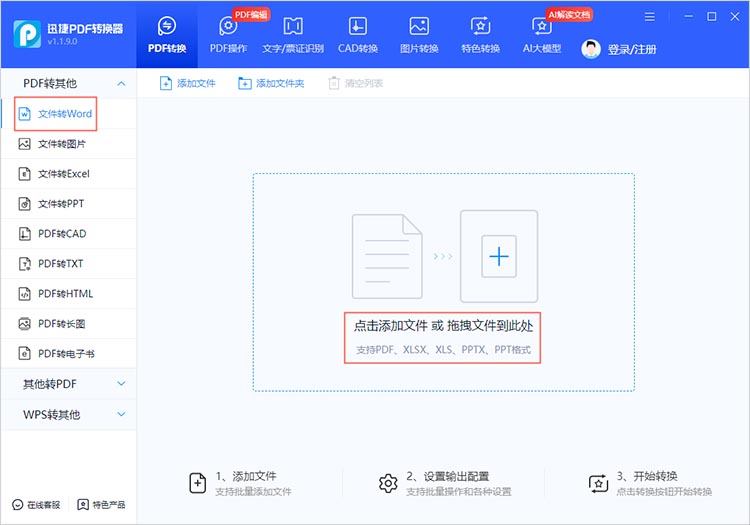Open the AI大模型 tab
The width and height of the screenshot is (750, 525).
541,35
